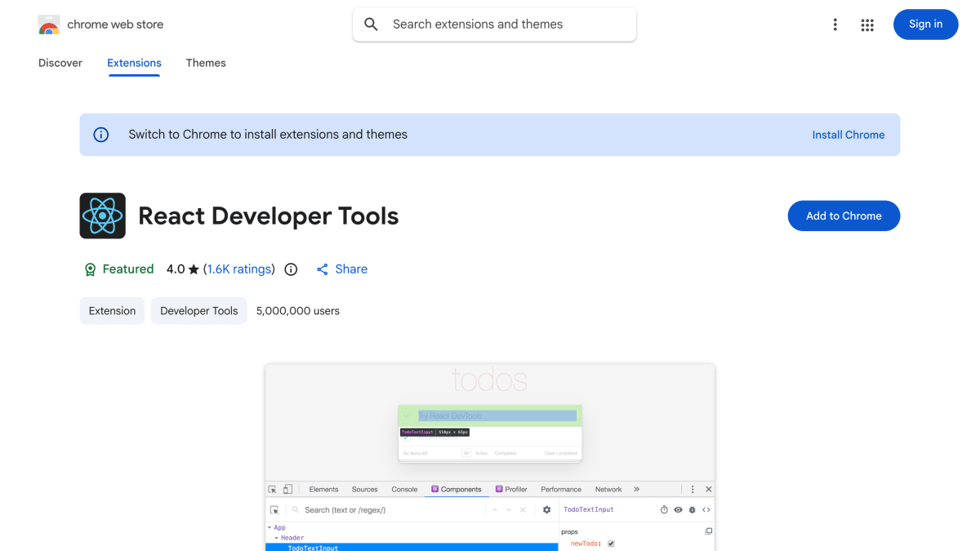Select the Network tab in preview DevTools

[x=608, y=490]
